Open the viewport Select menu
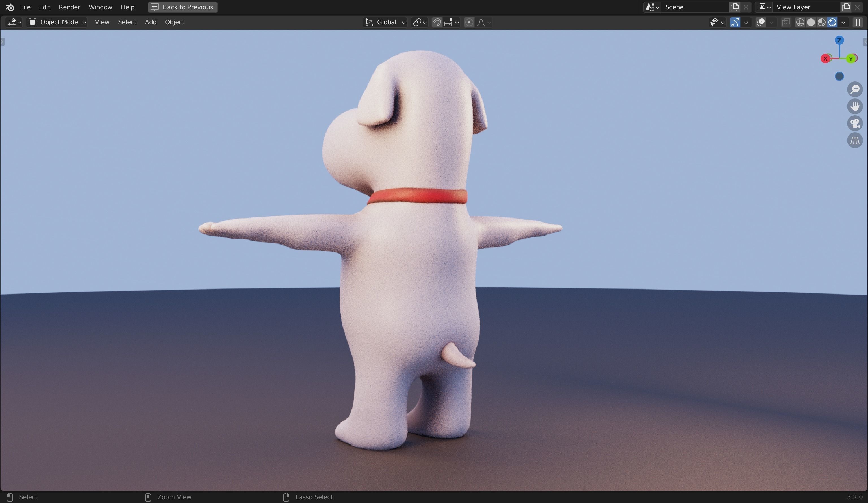Screen dimensions: 868x503 [x=127, y=22]
